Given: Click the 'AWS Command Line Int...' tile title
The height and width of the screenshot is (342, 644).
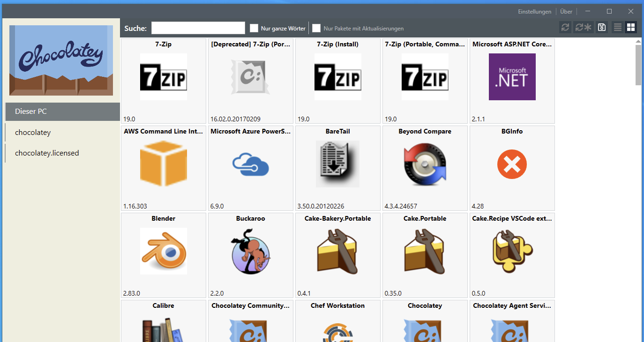Looking at the screenshot, I should coord(164,131).
